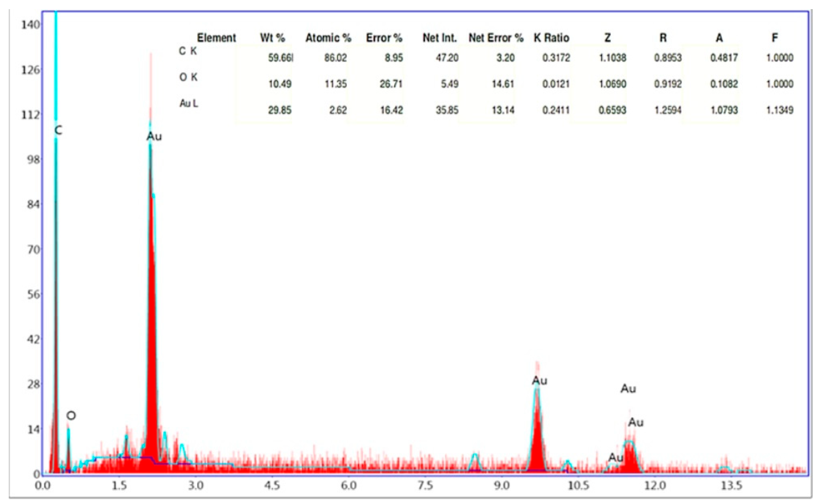
Task: Click the atomic percent value 2.62
Action: click(338, 110)
